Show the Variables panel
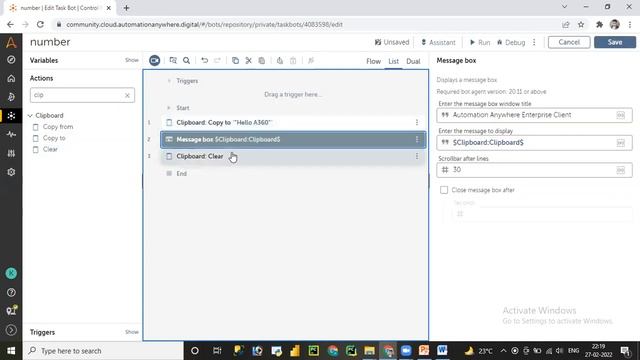 pyautogui.click(x=132, y=60)
